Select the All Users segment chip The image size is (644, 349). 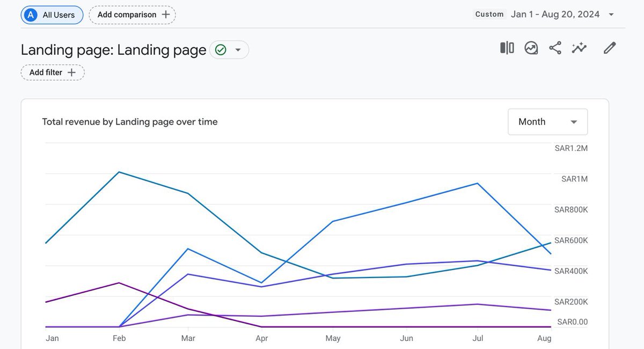point(52,15)
